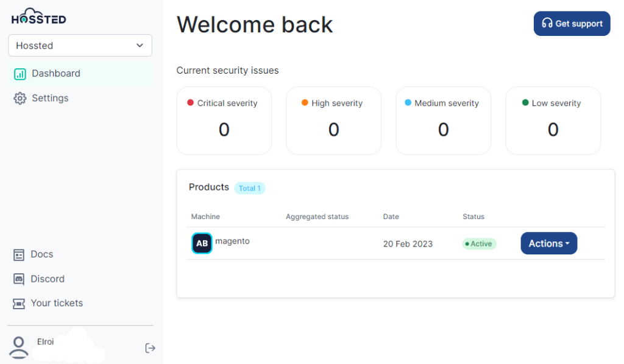Select the Medium severity card
The image size is (624, 364).
tap(443, 121)
